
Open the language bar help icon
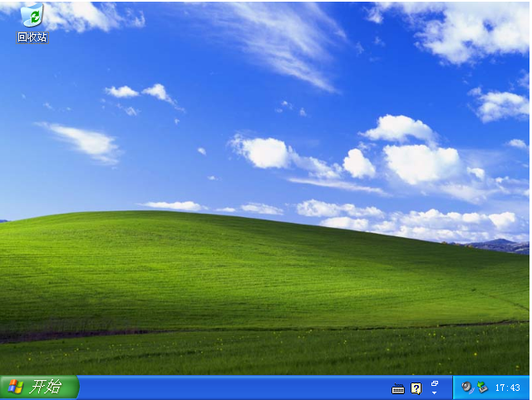416,388
